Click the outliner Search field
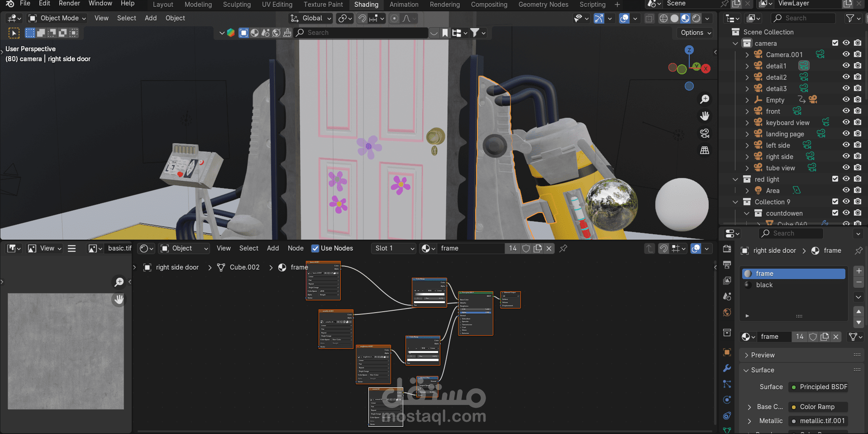 point(803,18)
